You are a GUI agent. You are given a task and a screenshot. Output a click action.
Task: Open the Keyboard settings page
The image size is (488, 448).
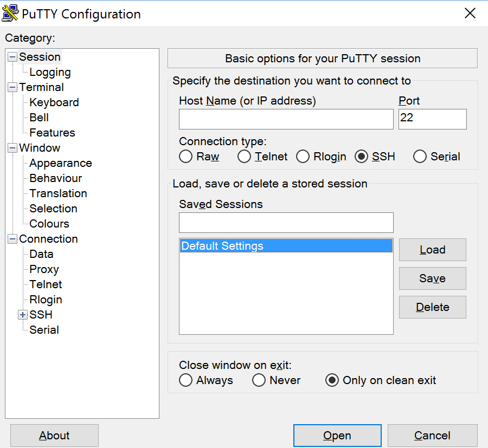[53, 102]
